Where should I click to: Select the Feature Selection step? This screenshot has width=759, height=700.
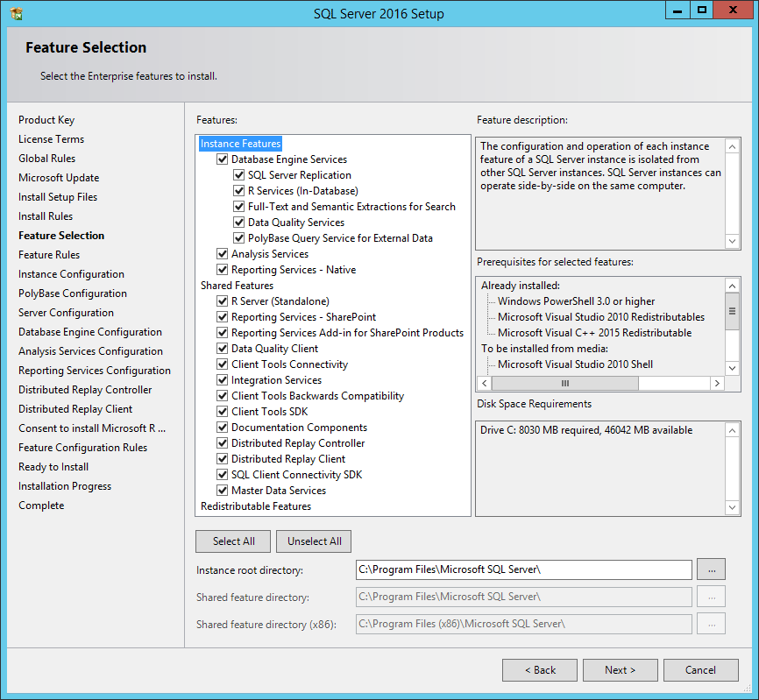tap(61, 236)
